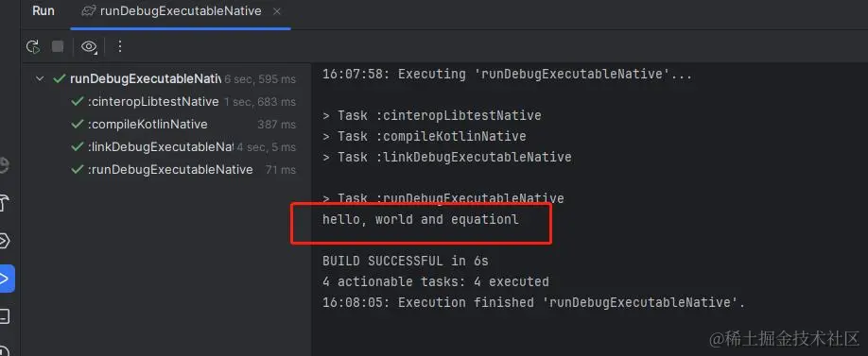Screen dimensions: 868x356
Task: Open the vertical three-dots more menu
Action: pos(119,46)
